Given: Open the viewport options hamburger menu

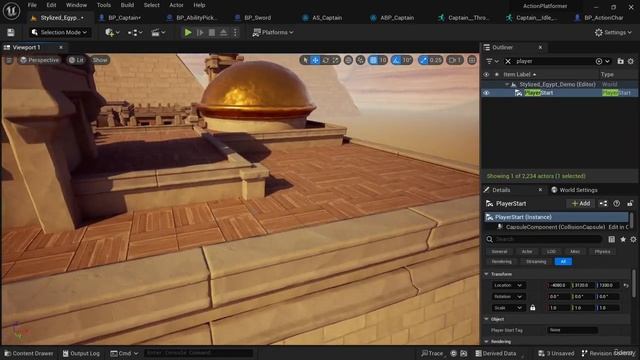Looking at the screenshot, I should pos(9,60).
